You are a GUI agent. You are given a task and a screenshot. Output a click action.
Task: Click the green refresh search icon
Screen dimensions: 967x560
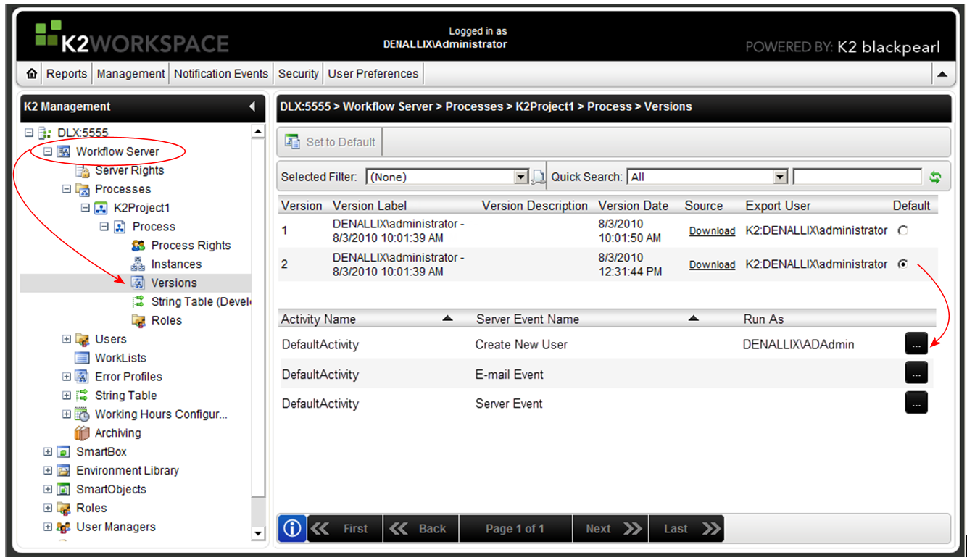935,177
